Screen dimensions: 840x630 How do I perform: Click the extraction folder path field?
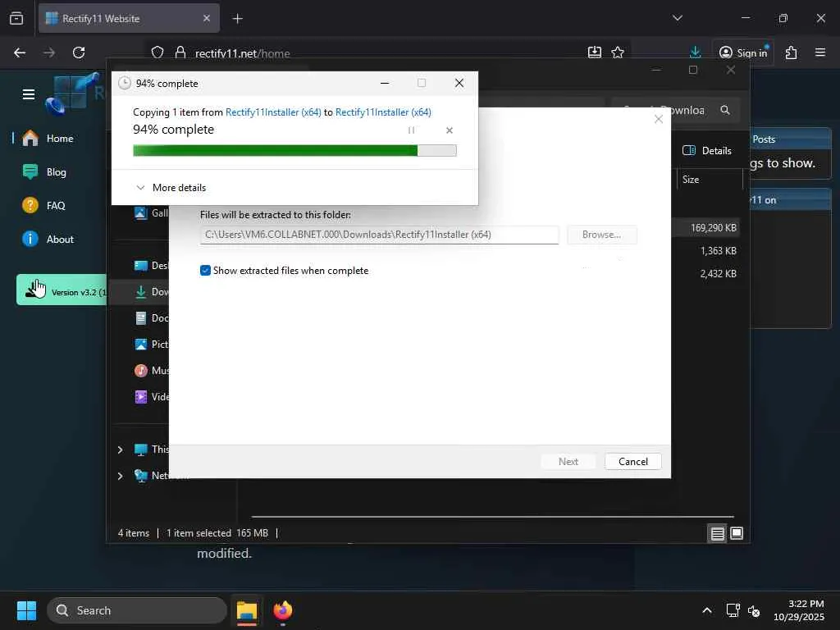[x=379, y=235]
